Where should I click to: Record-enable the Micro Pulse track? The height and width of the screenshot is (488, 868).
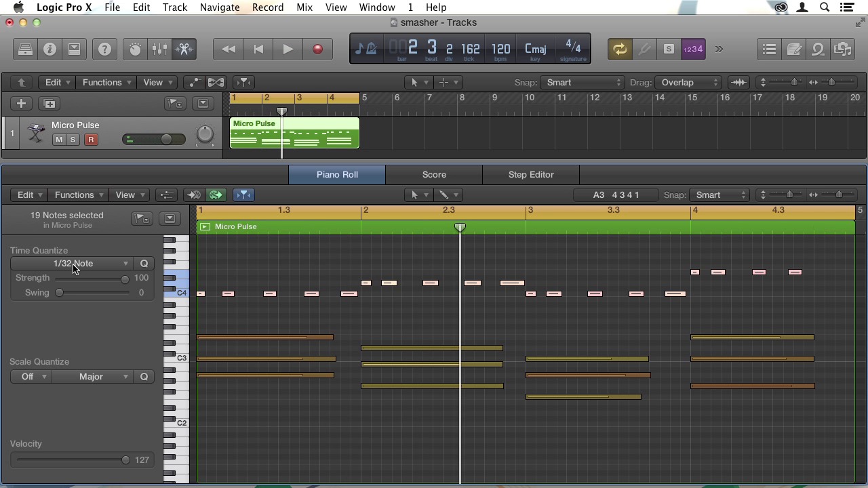pyautogui.click(x=90, y=140)
